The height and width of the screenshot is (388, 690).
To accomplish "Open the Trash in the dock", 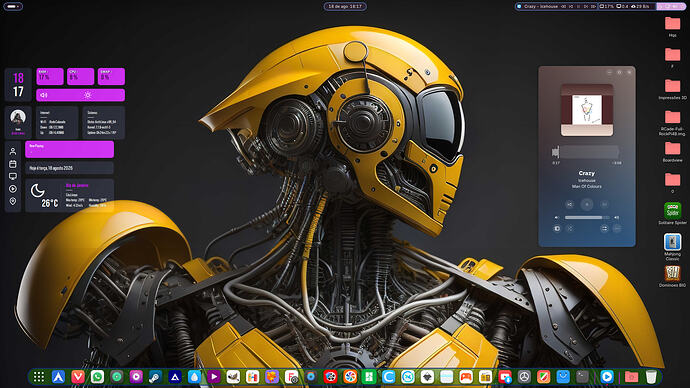I will pyautogui.click(x=651, y=377).
